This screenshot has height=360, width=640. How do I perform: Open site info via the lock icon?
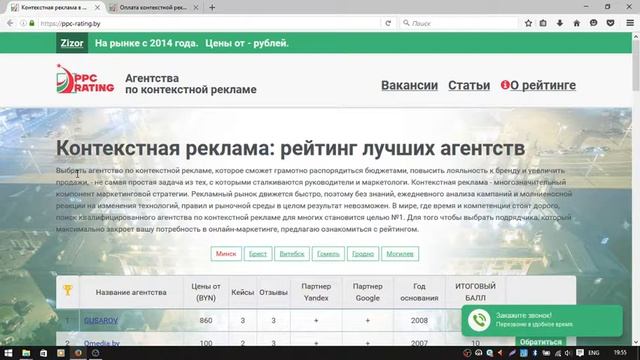click(x=32, y=23)
